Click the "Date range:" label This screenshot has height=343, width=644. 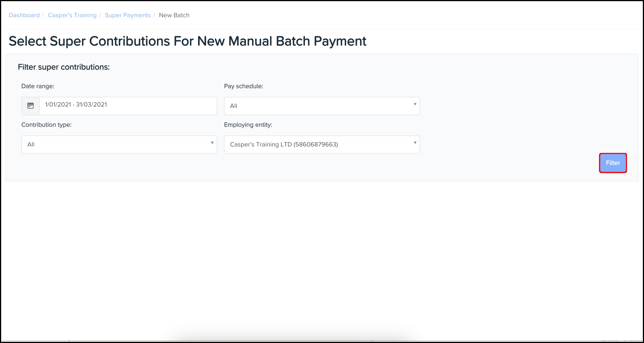point(38,86)
